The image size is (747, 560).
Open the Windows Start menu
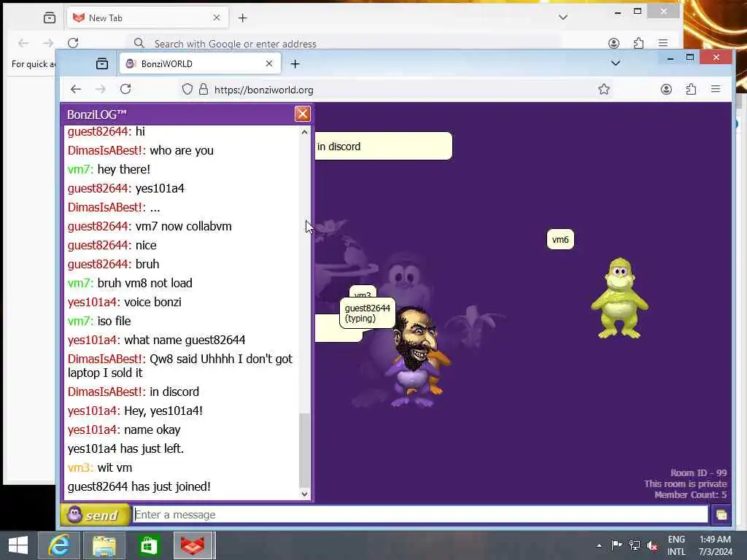click(18, 545)
